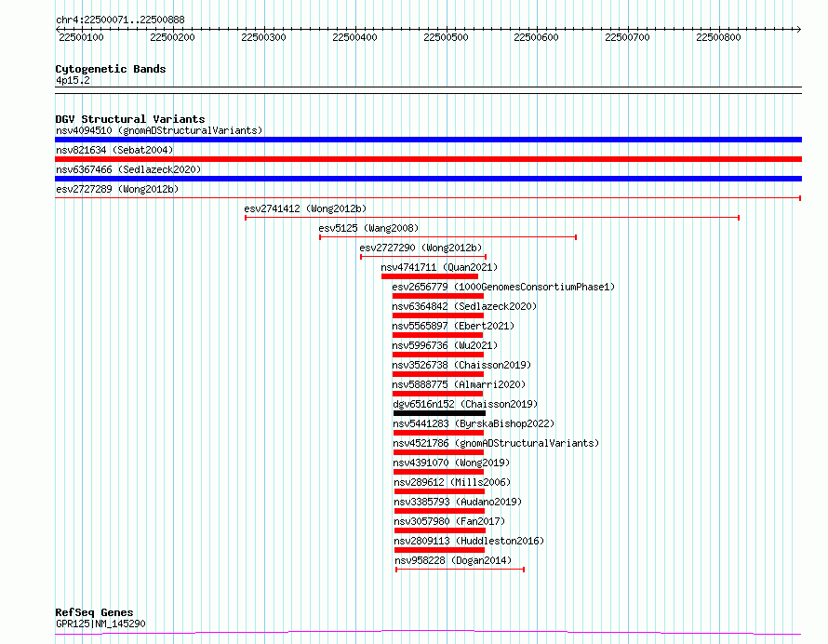
Task: Click the red bar under nsv3385793
Action: point(439,511)
